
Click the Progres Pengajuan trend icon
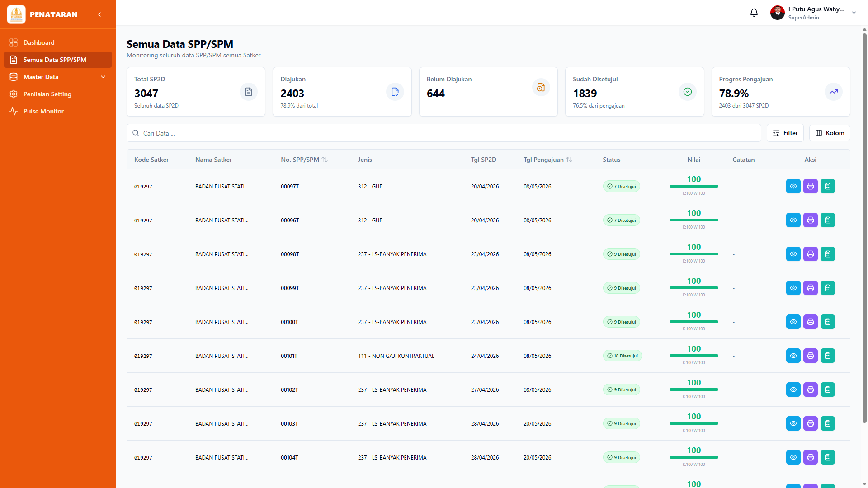(833, 92)
